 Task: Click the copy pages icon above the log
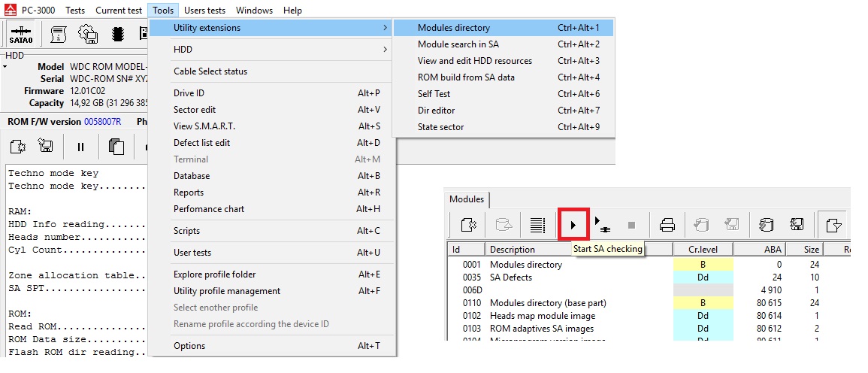pos(116,147)
